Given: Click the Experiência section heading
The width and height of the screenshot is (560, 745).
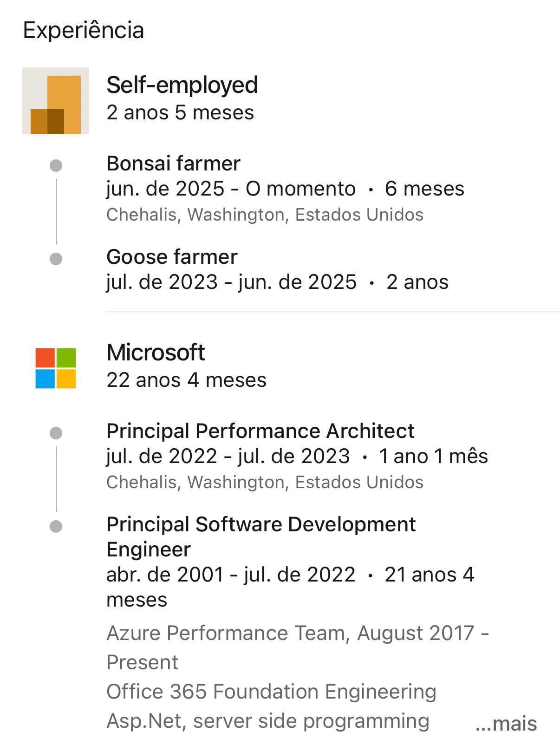Looking at the screenshot, I should pyautogui.click(x=84, y=30).
